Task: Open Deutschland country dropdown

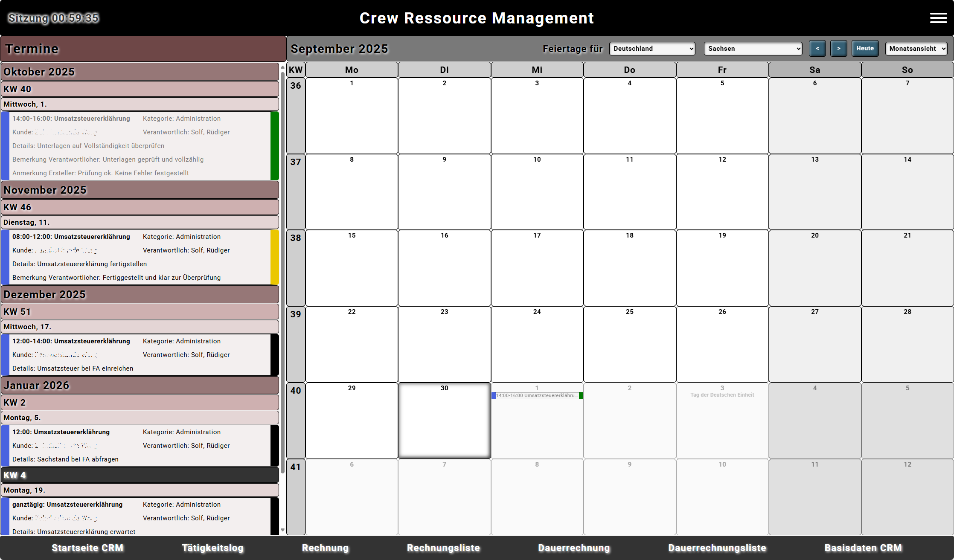Action: pyautogui.click(x=652, y=49)
